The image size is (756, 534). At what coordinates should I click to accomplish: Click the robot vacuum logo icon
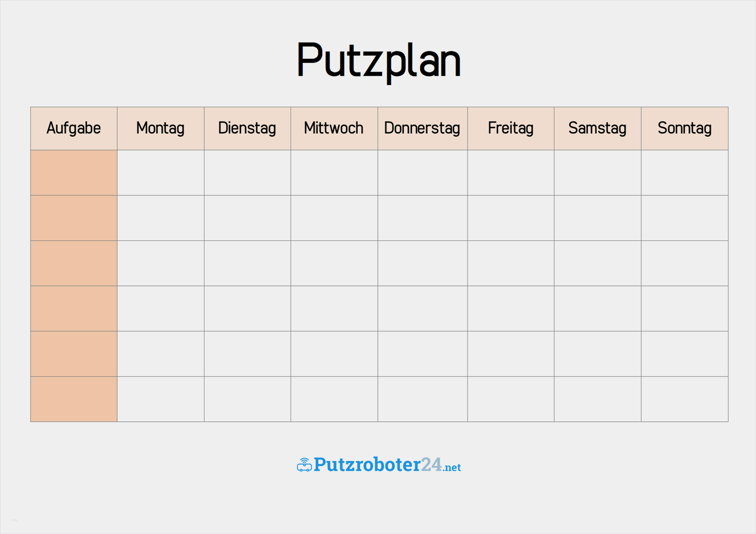(x=304, y=464)
